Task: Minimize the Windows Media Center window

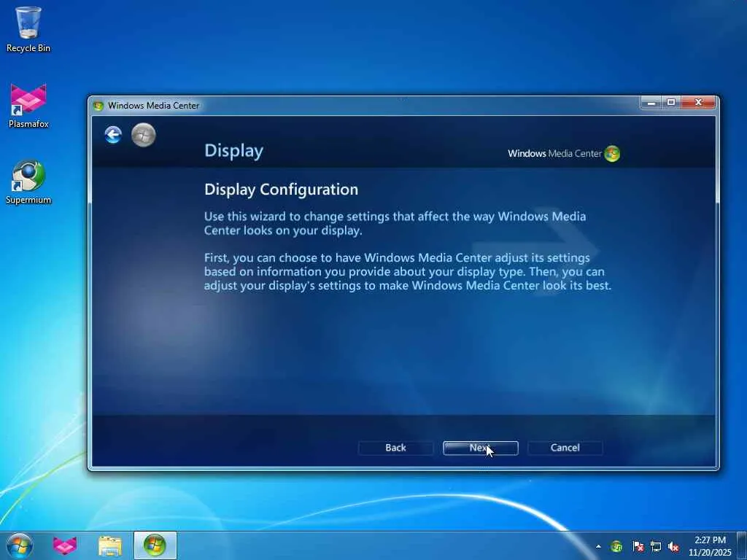Action: click(x=651, y=102)
